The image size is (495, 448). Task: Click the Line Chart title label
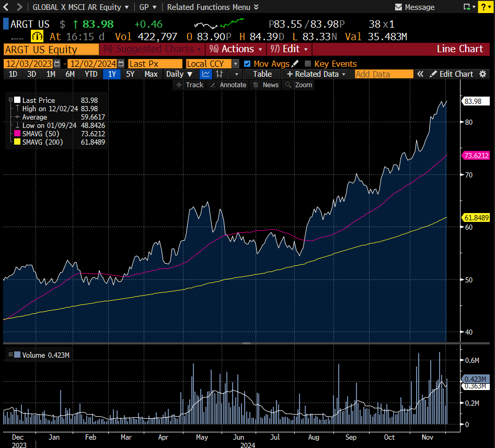(x=459, y=49)
